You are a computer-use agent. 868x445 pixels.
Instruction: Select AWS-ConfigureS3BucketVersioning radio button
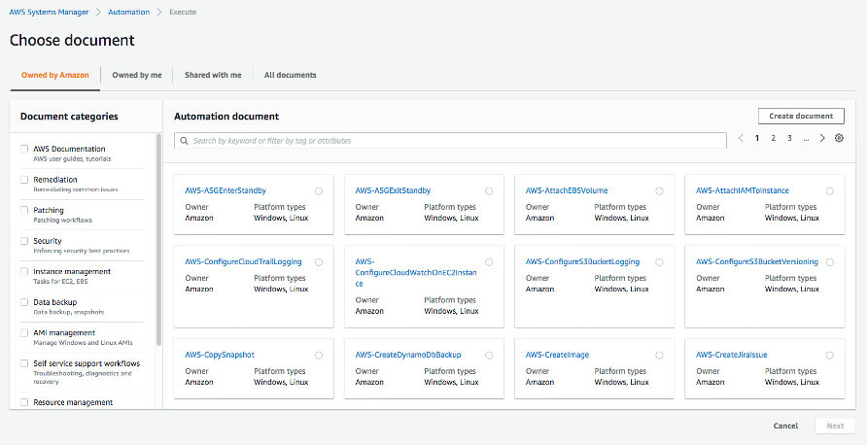830,262
